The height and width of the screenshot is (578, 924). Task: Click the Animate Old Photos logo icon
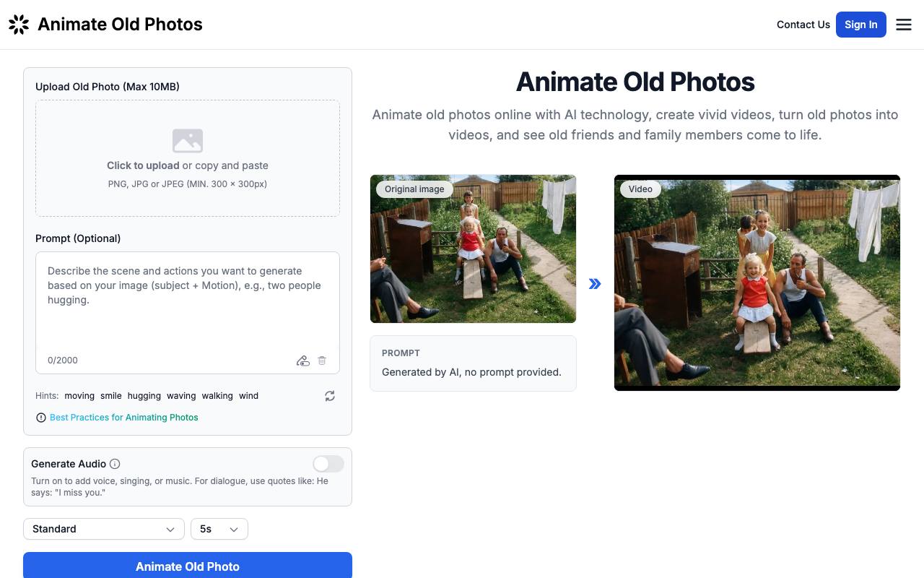tap(19, 25)
